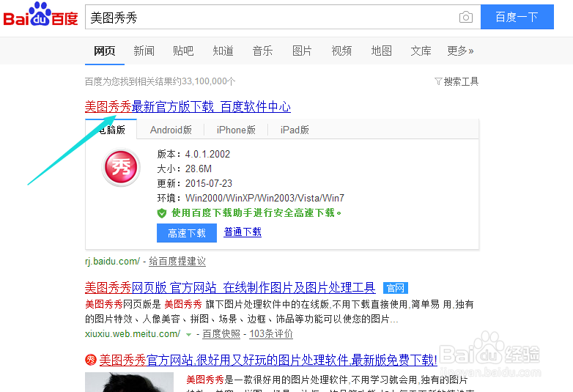Click update date 2015-07-23
The width and height of the screenshot is (573, 392).
pyautogui.click(x=209, y=183)
